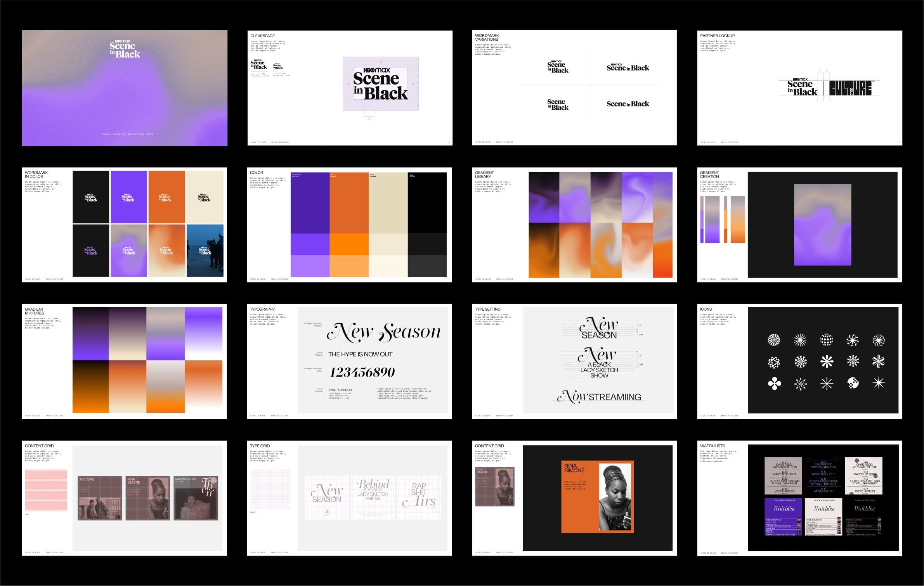Click the 'WORDMARK VARIATIONS' heading
Image resolution: width=924 pixels, height=586 pixels.
pos(487,37)
